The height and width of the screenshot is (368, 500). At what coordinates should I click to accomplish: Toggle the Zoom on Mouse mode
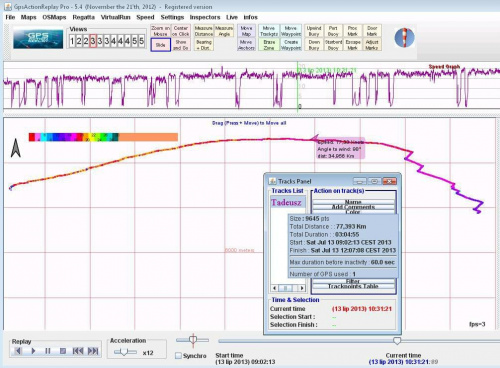pyautogui.click(x=160, y=31)
